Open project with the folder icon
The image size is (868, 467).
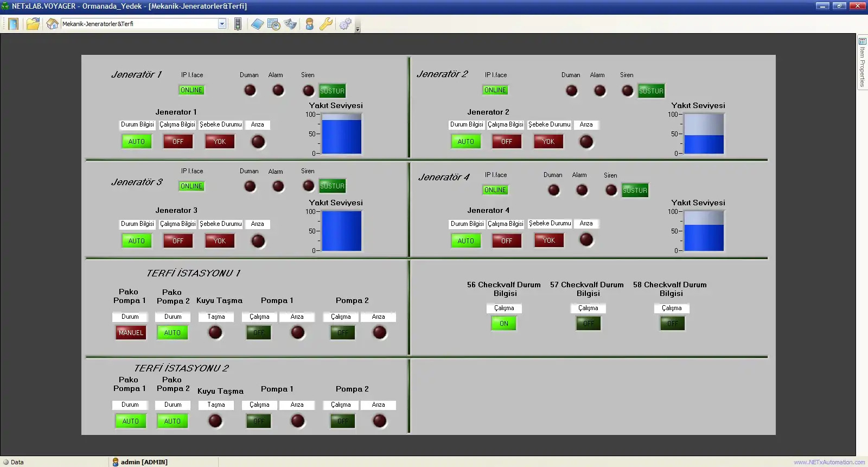coord(33,24)
